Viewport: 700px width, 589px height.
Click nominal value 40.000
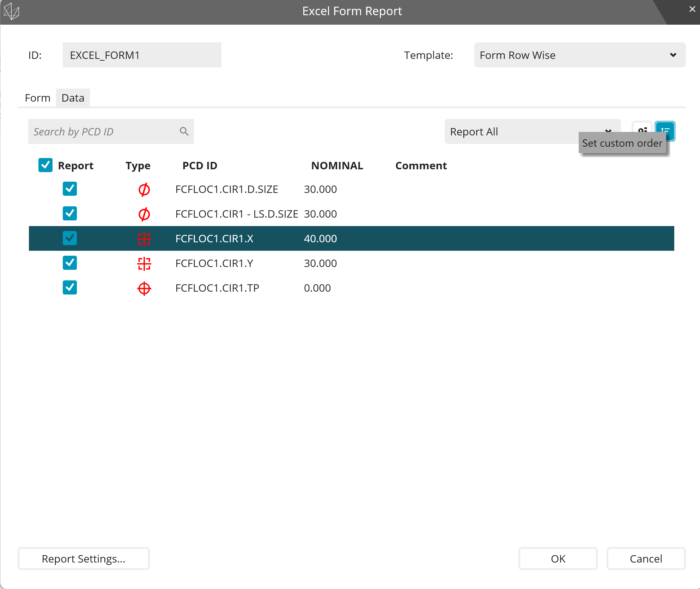pos(321,239)
